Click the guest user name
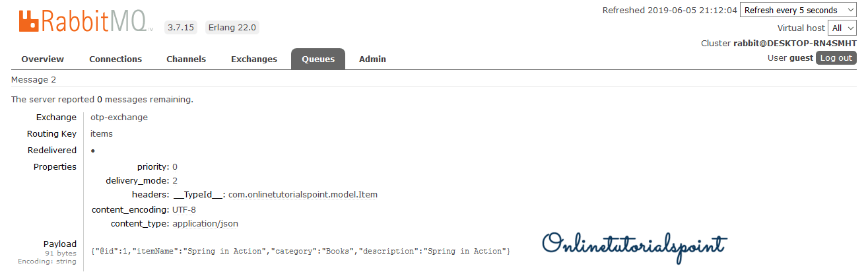868x278 pixels. [x=801, y=57]
